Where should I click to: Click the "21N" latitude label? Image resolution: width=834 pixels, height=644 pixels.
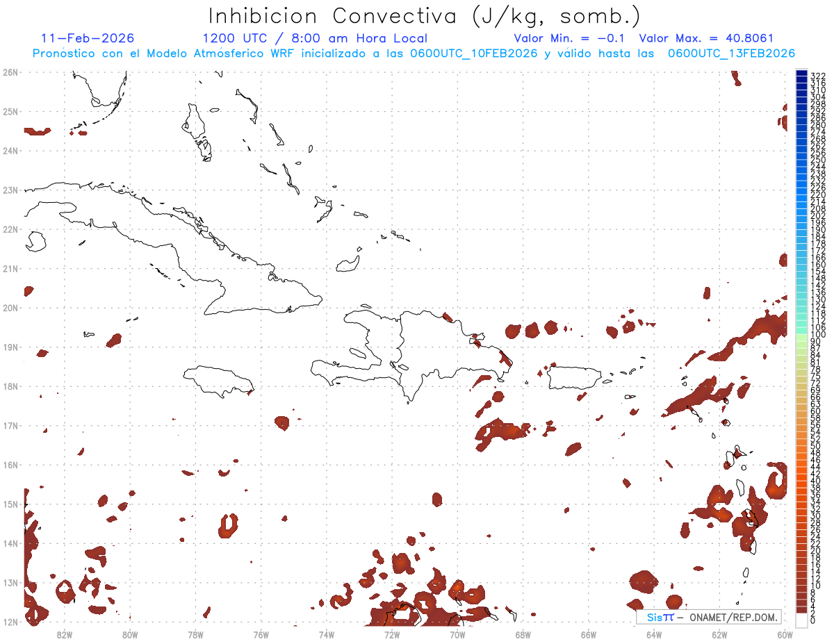[10, 268]
